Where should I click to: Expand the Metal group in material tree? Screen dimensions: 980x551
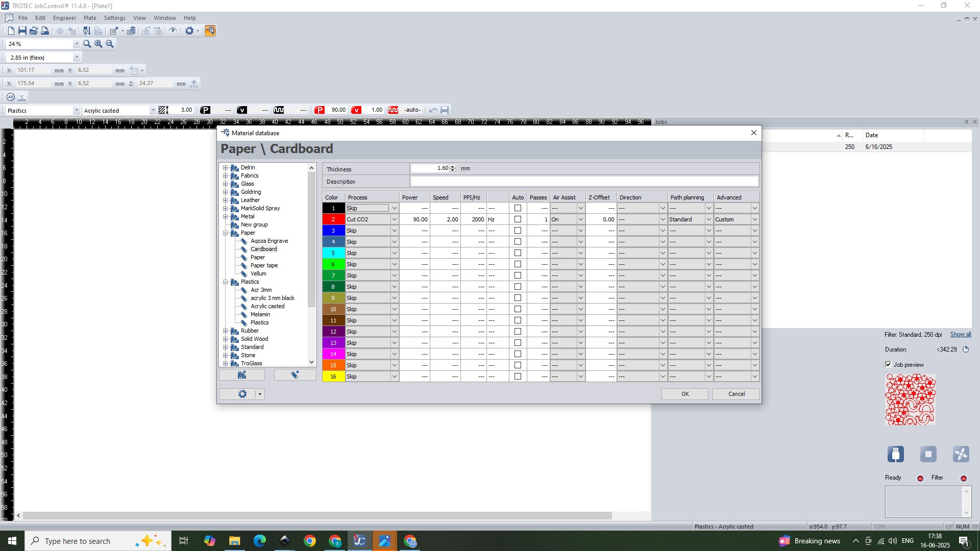(x=225, y=217)
